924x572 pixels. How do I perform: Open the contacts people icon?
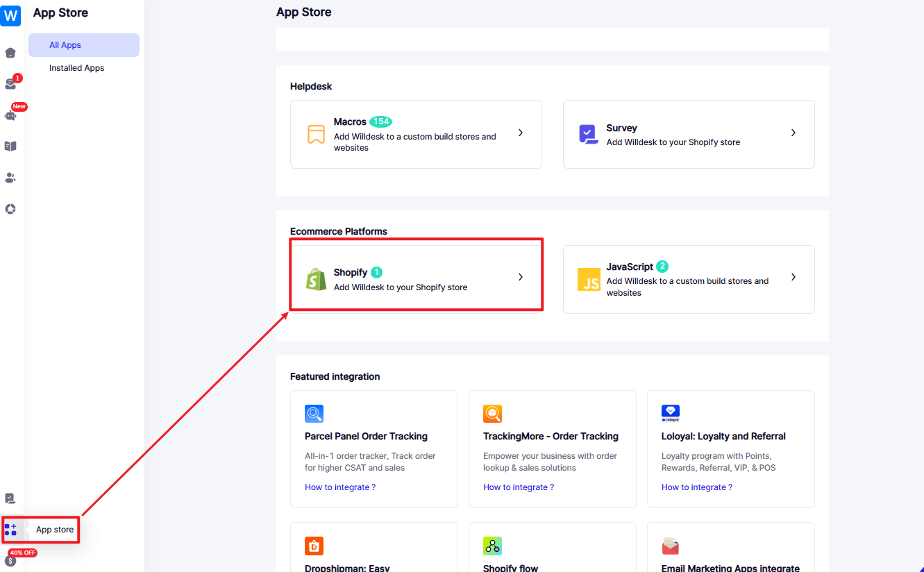10,178
